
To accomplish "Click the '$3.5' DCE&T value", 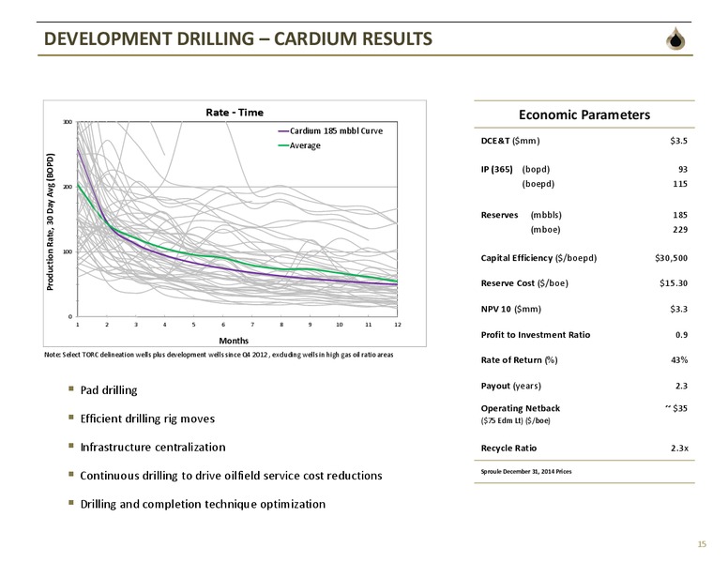I will 679,141.
